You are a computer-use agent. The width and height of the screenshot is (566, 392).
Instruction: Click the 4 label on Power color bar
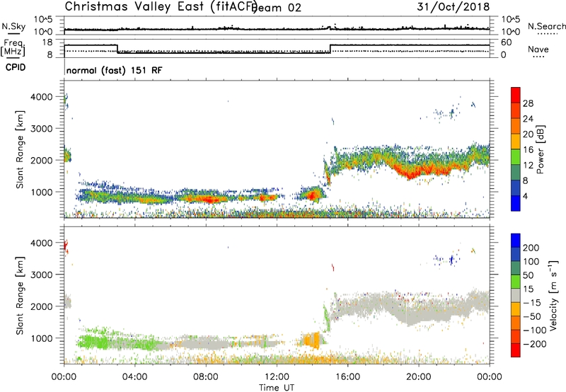[525, 197]
